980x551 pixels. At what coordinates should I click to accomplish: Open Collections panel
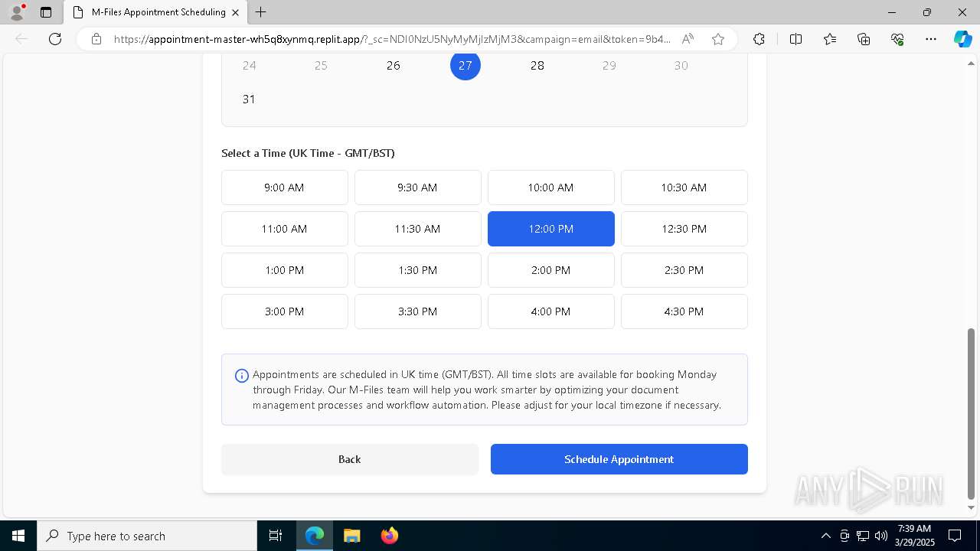[x=864, y=39]
